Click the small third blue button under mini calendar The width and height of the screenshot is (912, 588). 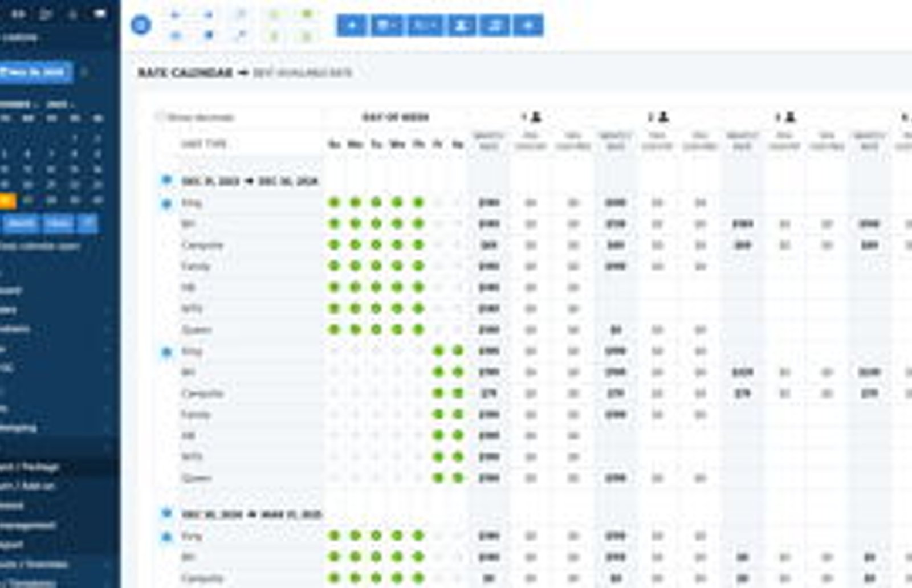88,223
